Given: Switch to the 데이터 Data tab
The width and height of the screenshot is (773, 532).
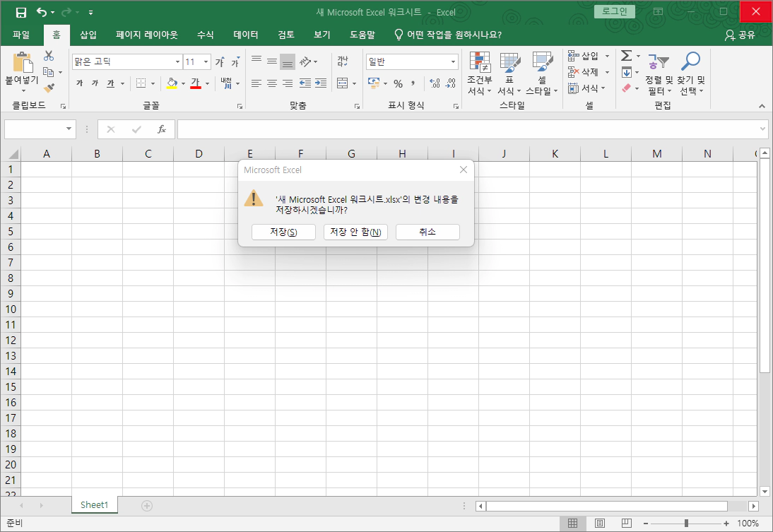Looking at the screenshot, I should point(245,35).
